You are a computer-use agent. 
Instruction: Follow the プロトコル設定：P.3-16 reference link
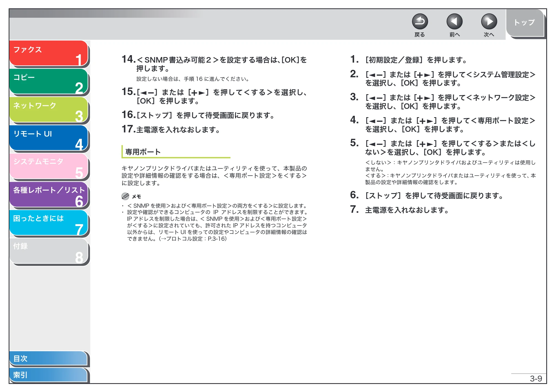coord(193,239)
